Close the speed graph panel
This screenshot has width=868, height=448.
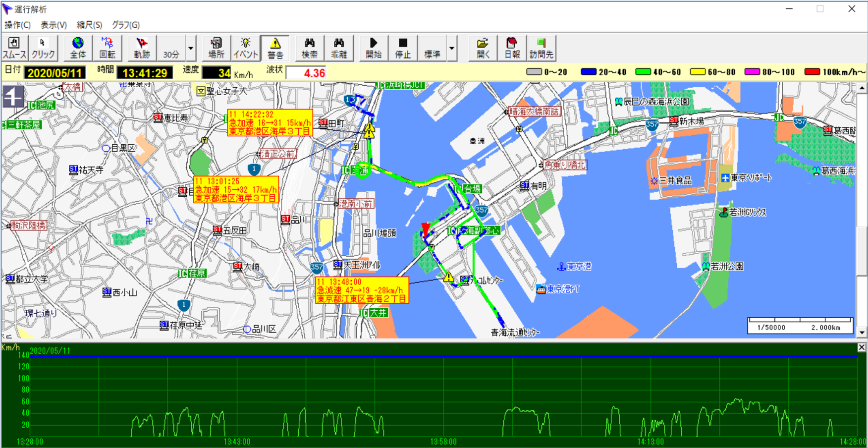tap(862, 347)
